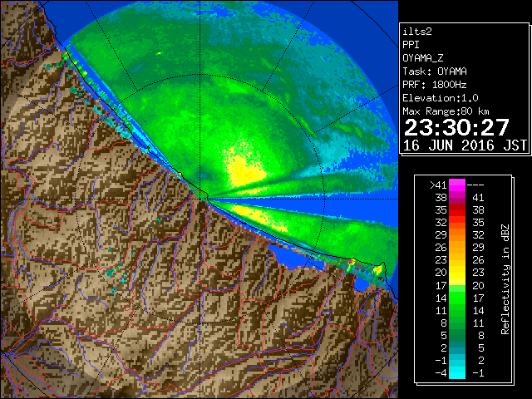
Task: Click the 'OYAMA_Z' product name text
Action: [x=423, y=58]
